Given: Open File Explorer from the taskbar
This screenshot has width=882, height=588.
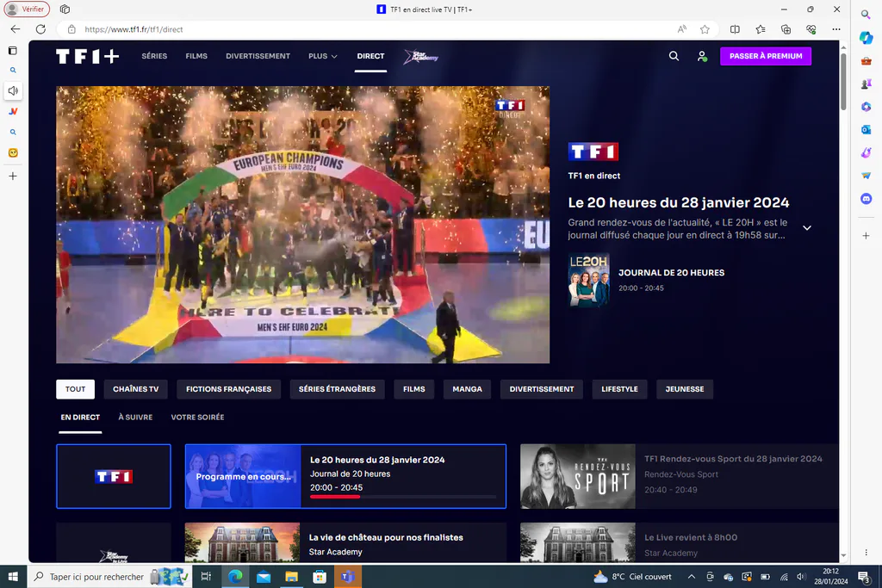Looking at the screenshot, I should tap(291, 577).
